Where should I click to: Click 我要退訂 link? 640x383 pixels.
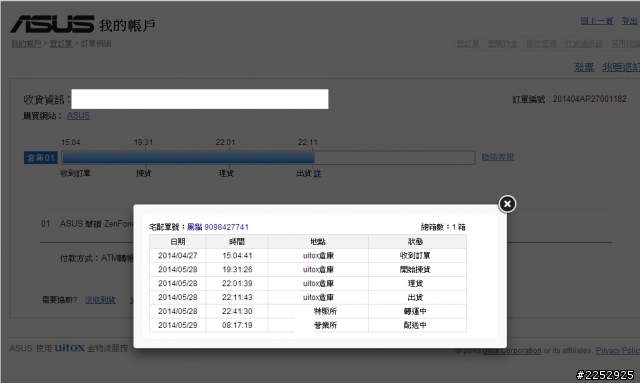tap(621, 67)
